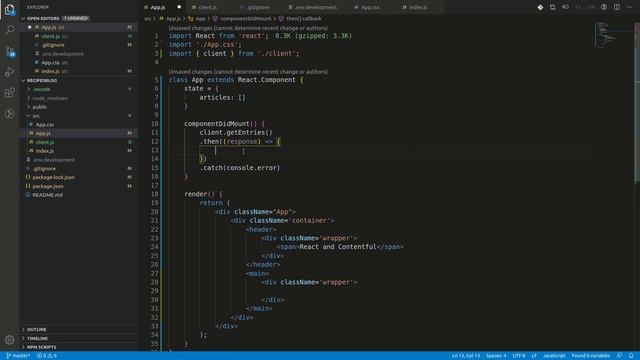Open the Run and Debug view

click(x=10, y=72)
